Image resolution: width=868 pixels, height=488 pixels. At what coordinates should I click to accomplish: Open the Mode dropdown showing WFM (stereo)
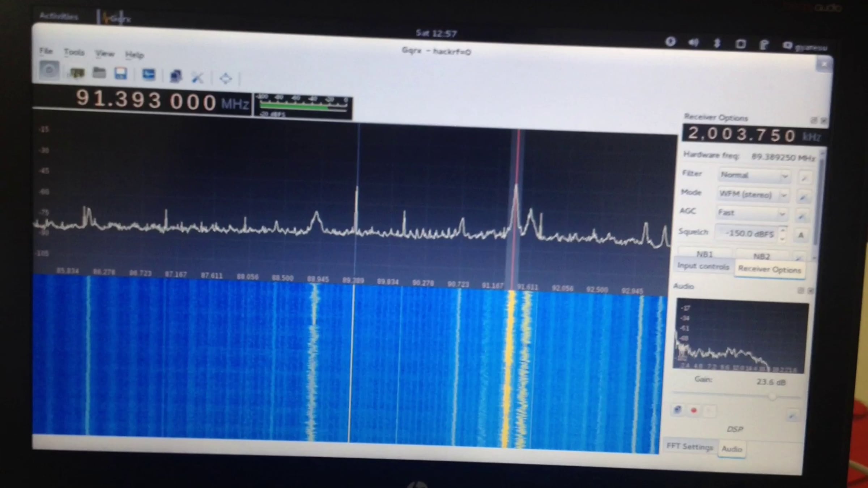pyautogui.click(x=753, y=195)
